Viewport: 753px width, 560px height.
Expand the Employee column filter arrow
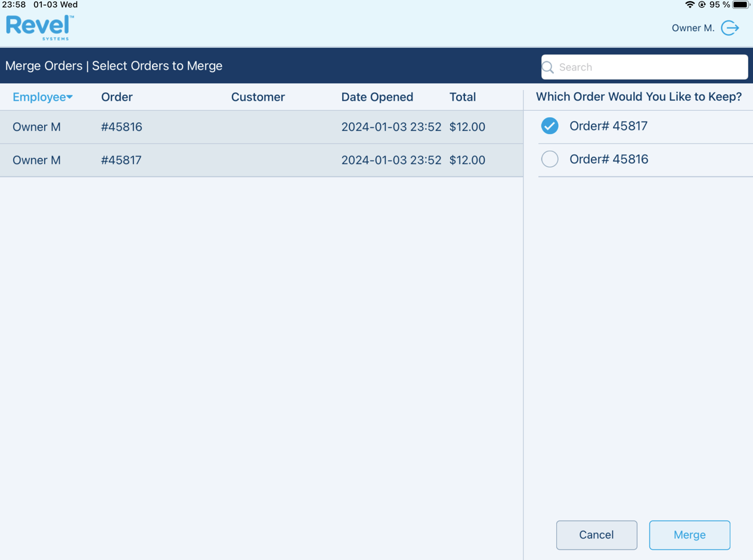[x=70, y=97]
